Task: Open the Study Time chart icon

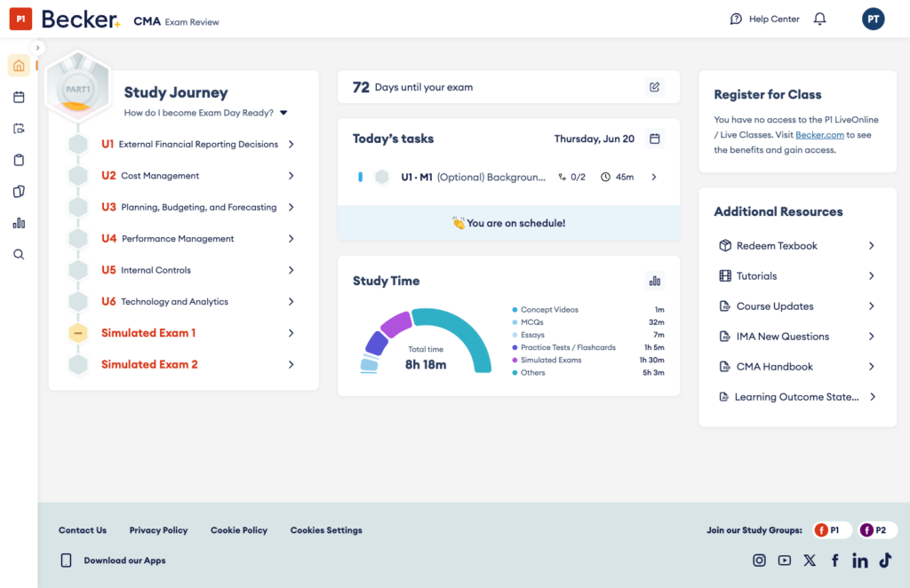Action: 654,281
